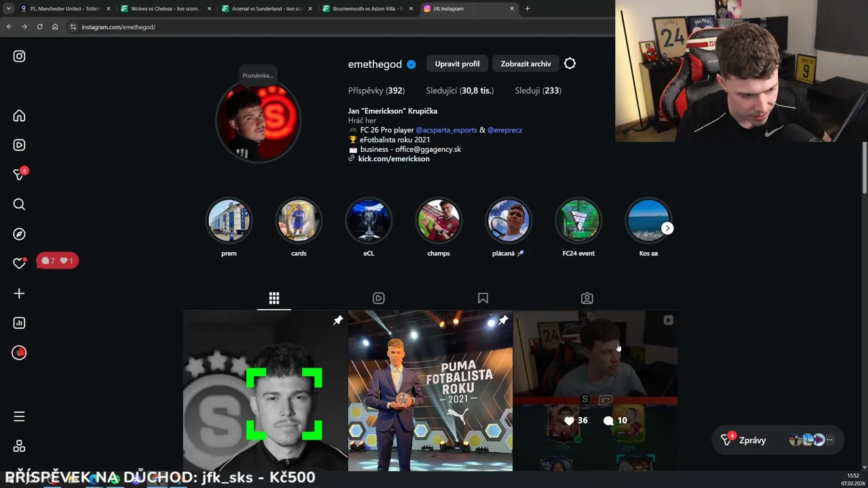
Task: Open Sledující 30,8 tis. followers list
Action: pyautogui.click(x=460, y=91)
